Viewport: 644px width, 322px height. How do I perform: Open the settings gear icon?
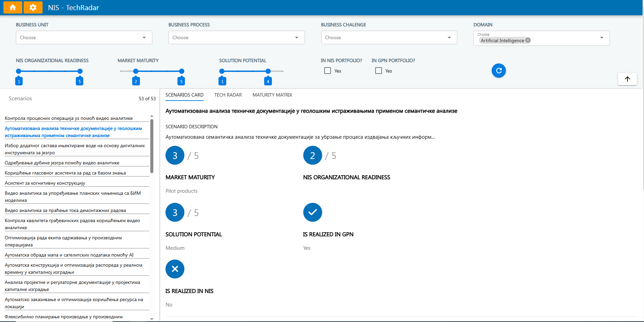(33, 7)
